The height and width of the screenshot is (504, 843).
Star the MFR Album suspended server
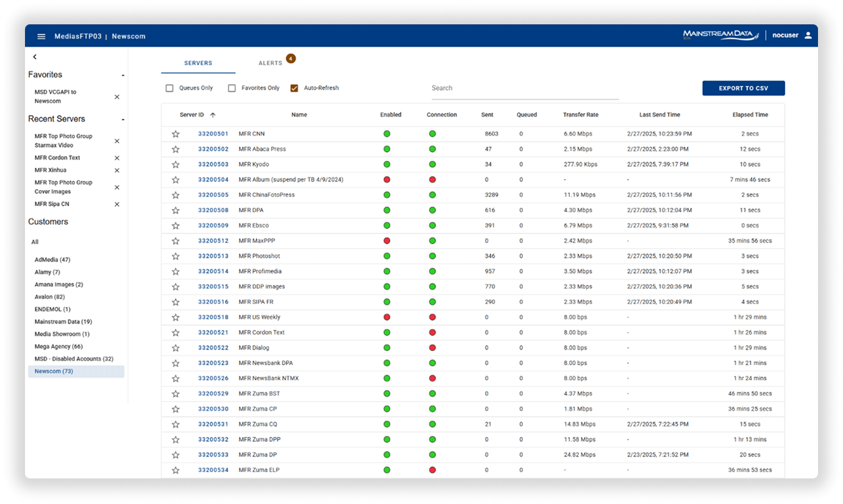click(176, 180)
